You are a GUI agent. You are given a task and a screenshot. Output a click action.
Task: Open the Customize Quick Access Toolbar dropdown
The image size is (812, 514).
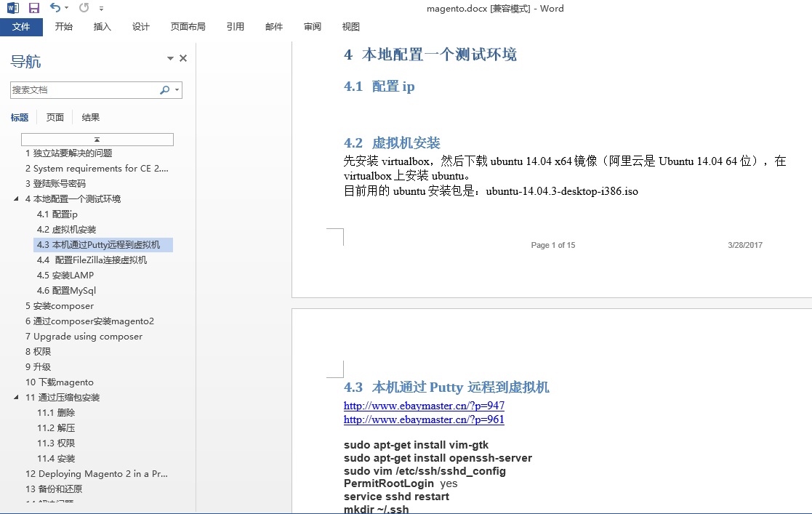(101, 9)
